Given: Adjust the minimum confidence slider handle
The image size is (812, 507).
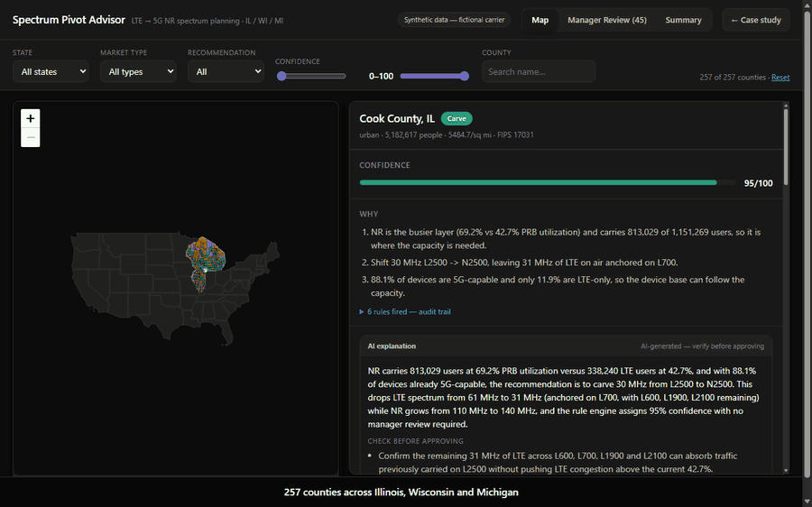Looking at the screenshot, I should 281,76.
